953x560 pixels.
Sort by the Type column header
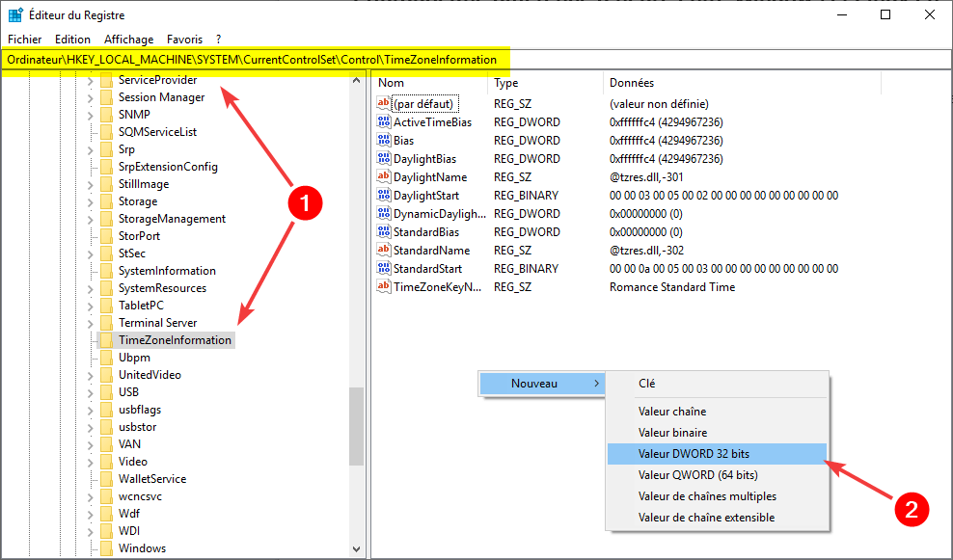pyautogui.click(x=545, y=83)
